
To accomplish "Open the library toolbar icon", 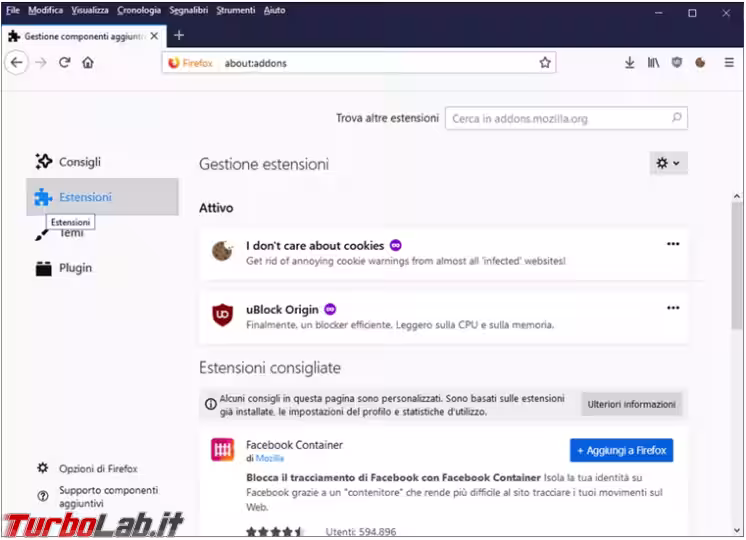I will click(653, 62).
